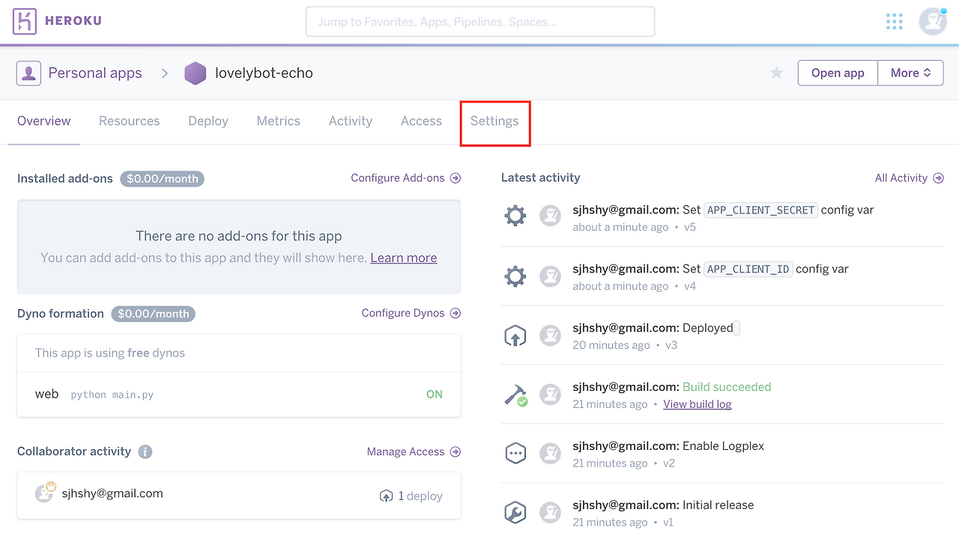The width and height of the screenshot is (959, 560).
Task: Click user avatar on Build succeeded row
Action: click(551, 395)
